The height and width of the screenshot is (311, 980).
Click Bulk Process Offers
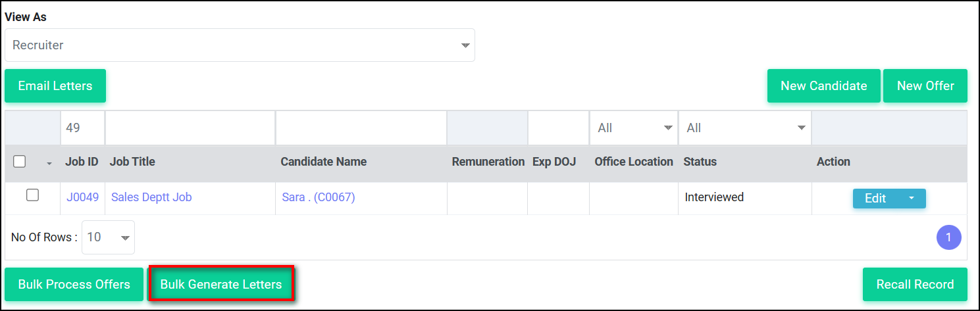coord(74,285)
